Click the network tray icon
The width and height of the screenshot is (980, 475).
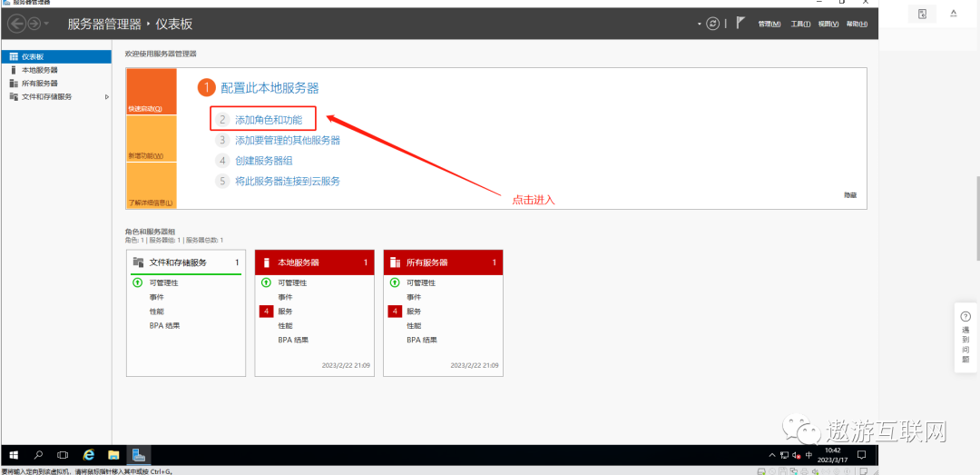click(x=784, y=455)
